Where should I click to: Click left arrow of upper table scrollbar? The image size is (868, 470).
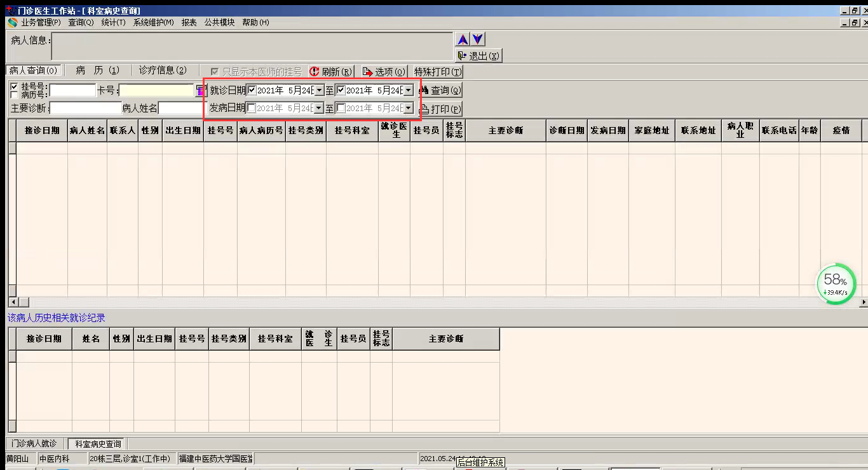click(12, 302)
